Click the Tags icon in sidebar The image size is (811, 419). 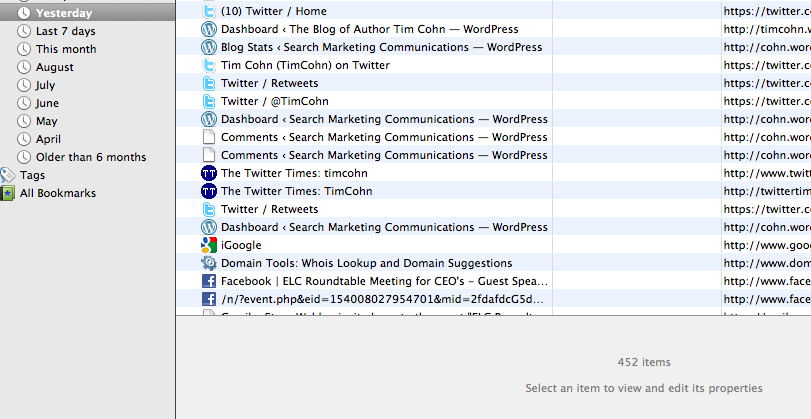coord(8,175)
